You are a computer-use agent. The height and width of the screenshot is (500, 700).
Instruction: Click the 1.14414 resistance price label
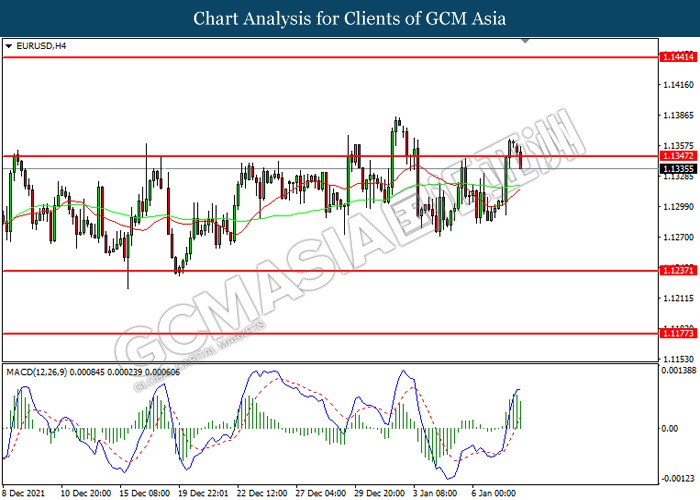[x=678, y=57]
